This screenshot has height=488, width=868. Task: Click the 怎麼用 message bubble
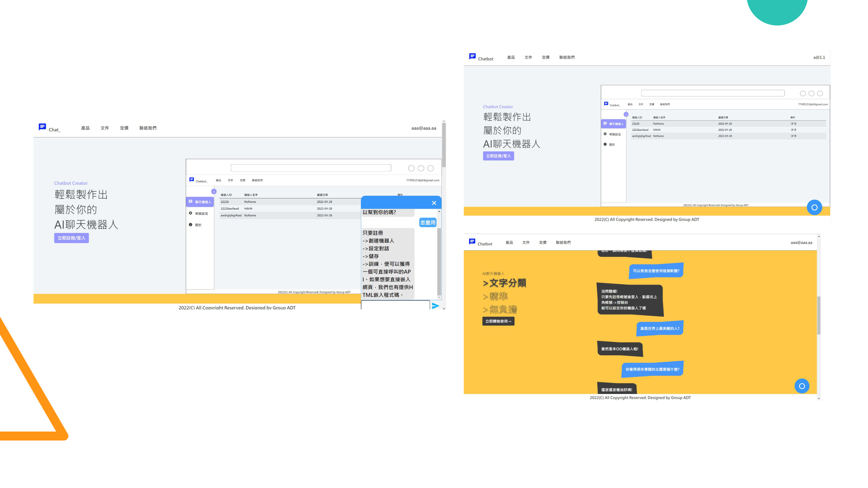click(428, 222)
